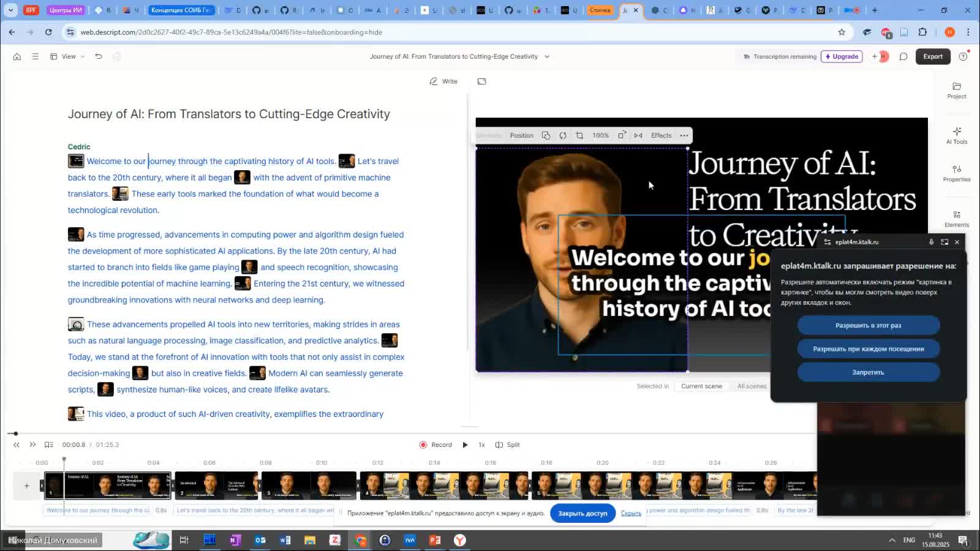Open the Properties panel
The width and height of the screenshot is (980, 551).
(x=957, y=174)
